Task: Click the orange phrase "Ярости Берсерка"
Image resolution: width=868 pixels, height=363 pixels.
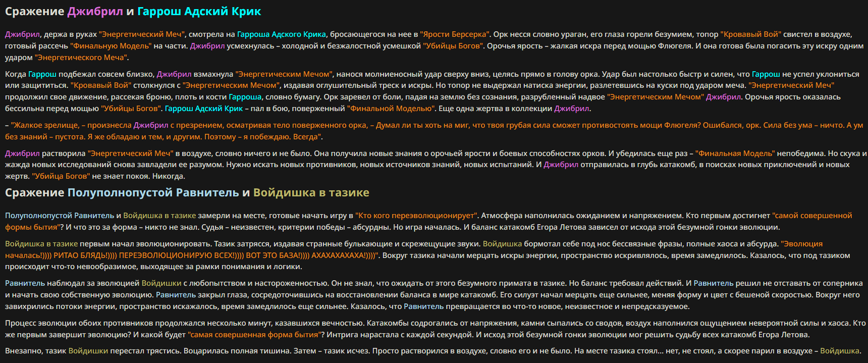Action: coord(454,34)
